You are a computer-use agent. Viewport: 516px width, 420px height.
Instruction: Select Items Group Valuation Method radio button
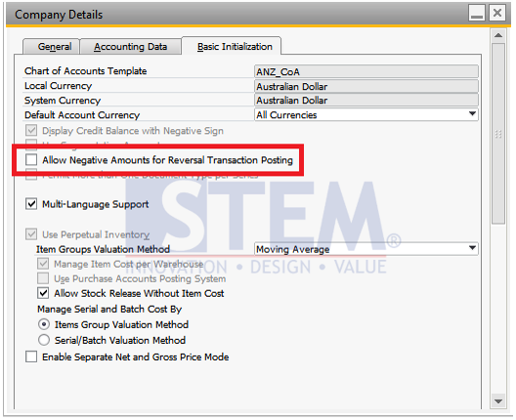[x=44, y=324]
